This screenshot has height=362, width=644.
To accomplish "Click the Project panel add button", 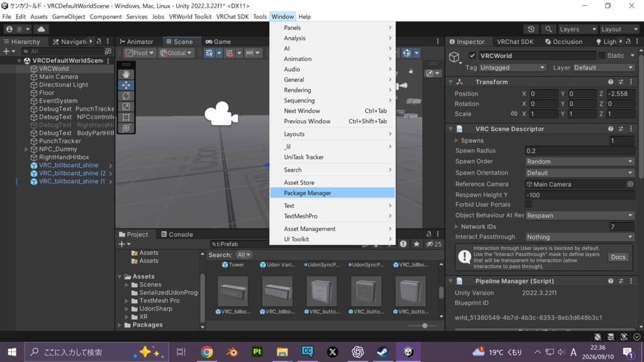I will [x=124, y=244].
